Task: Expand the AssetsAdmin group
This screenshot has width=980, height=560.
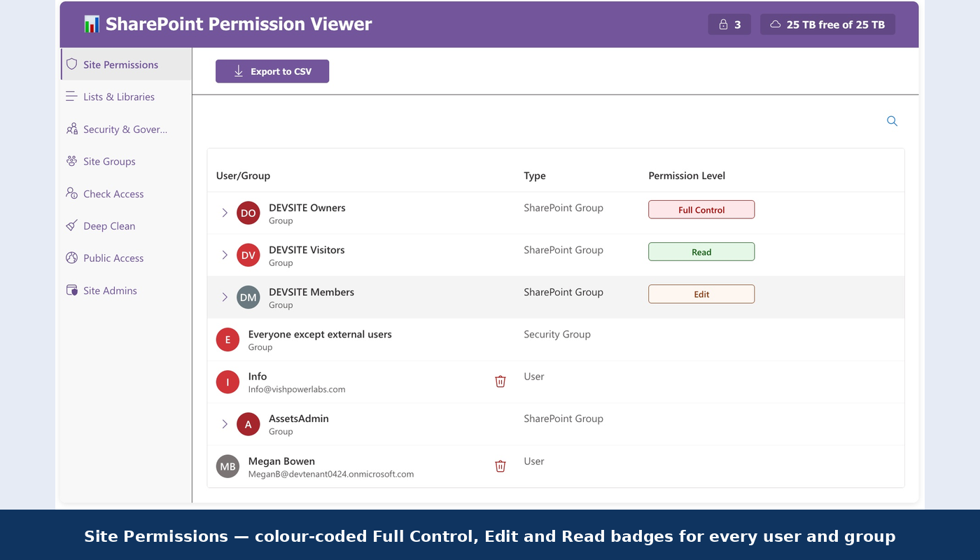Action: coord(225,424)
